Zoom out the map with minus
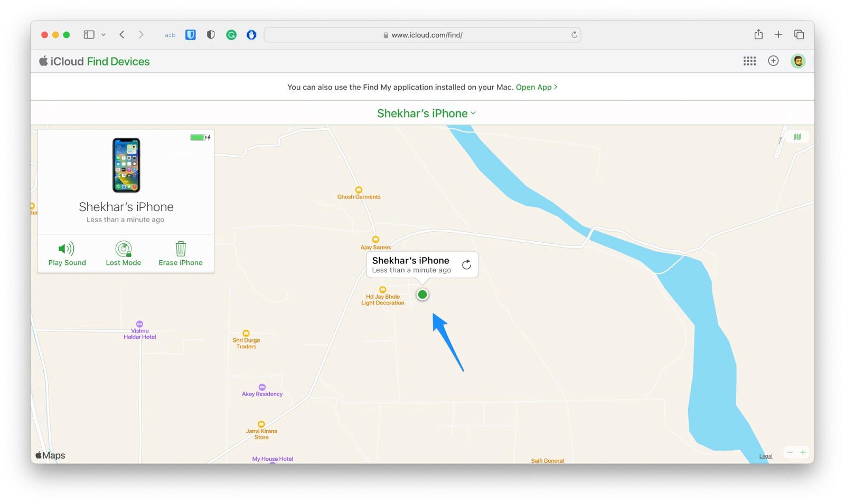Viewport: 845px width, 504px height. pyautogui.click(x=790, y=452)
